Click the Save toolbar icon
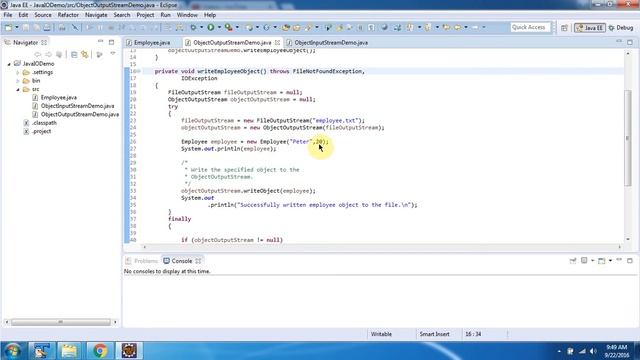This screenshot has height=360, width=640. click(25, 27)
